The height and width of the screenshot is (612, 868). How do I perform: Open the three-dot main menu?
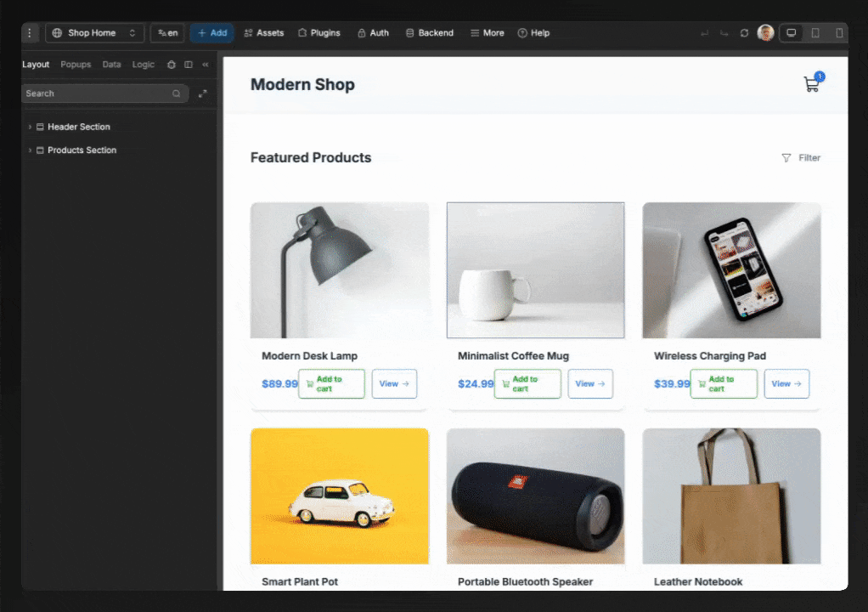coord(31,33)
